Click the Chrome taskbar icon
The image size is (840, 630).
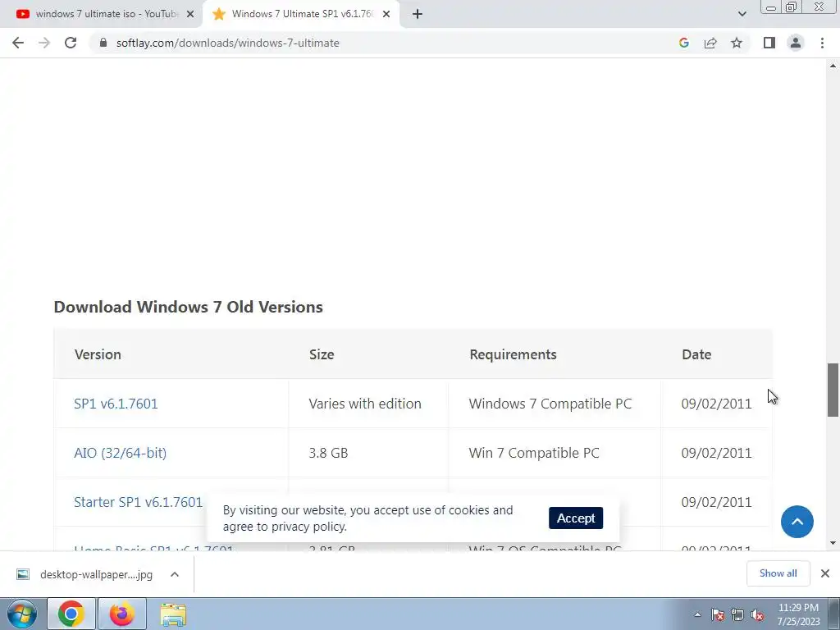click(x=71, y=614)
